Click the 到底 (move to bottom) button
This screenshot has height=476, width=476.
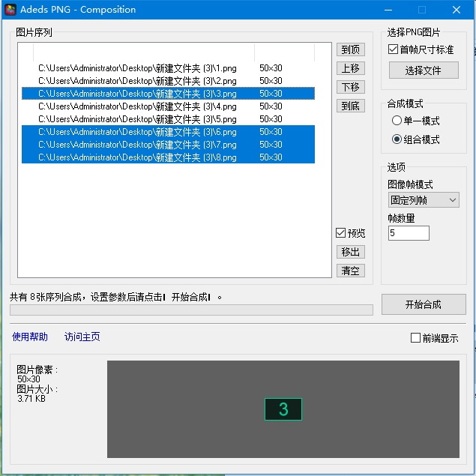coord(350,106)
